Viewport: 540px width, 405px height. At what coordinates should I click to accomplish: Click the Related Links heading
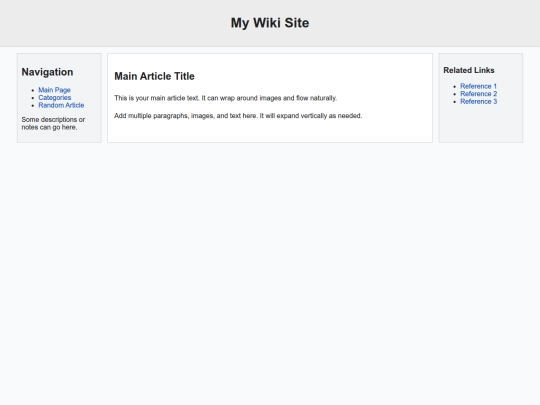tap(469, 70)
